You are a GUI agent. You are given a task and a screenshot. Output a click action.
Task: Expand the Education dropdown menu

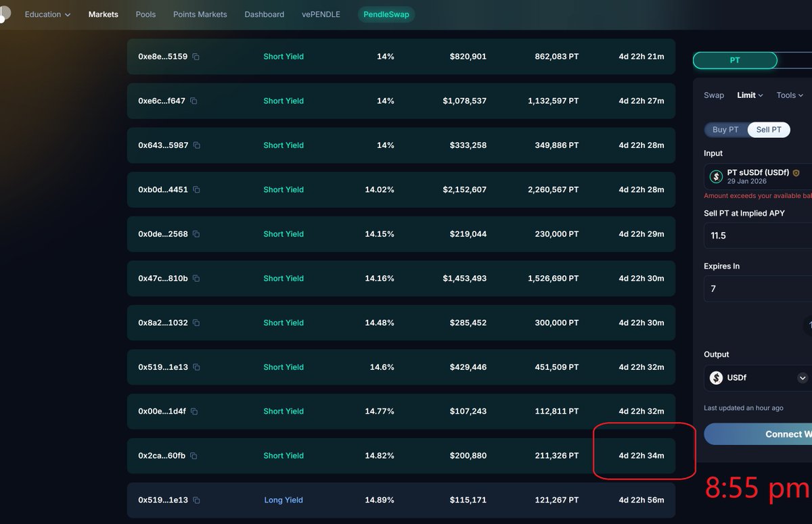tap(47, 14)
